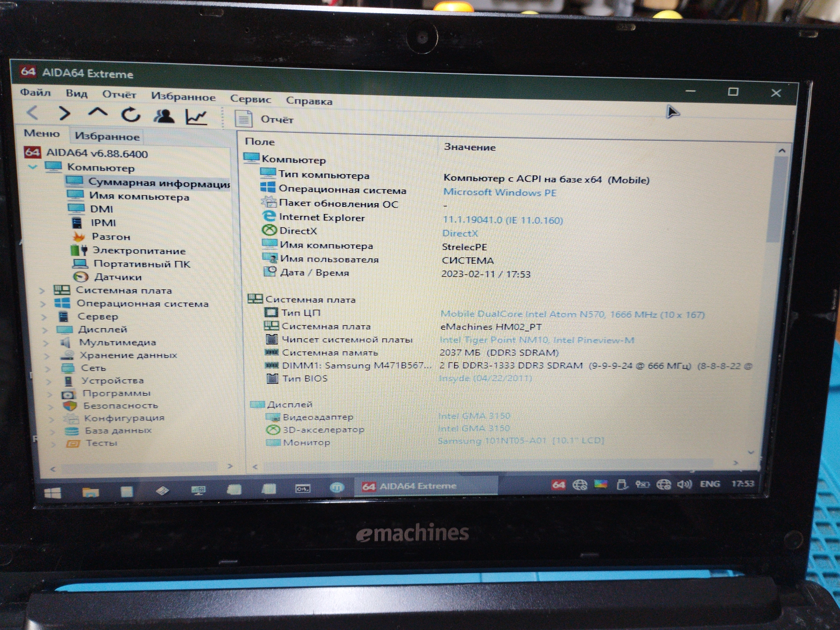Select the DMI tree item
This screenshot has width=840, height=630.
(91, 209)
